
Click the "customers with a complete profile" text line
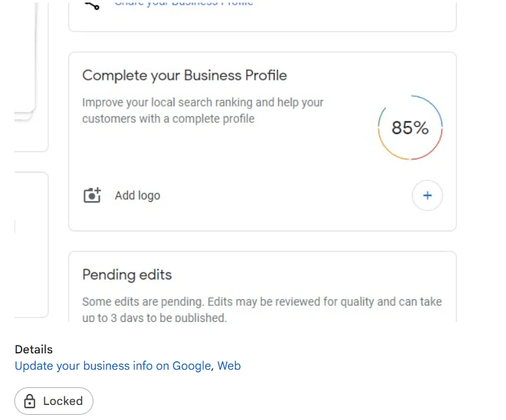(168, 119)
